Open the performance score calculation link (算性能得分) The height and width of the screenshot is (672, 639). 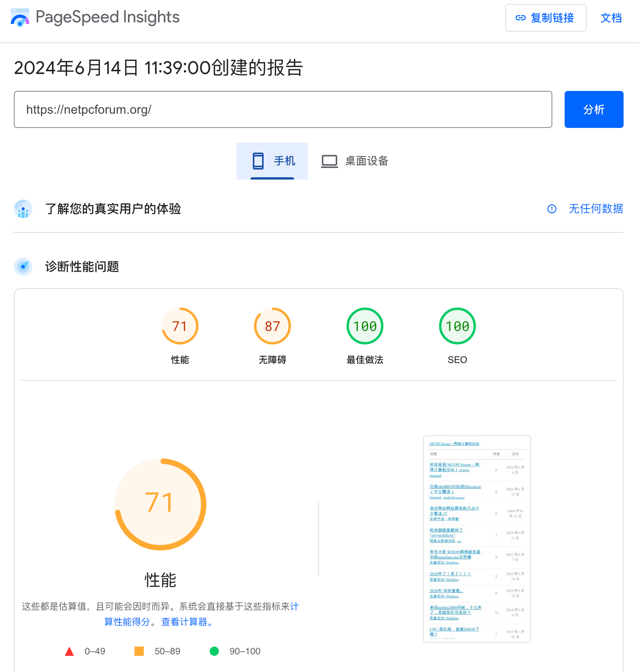coord(127,622)
